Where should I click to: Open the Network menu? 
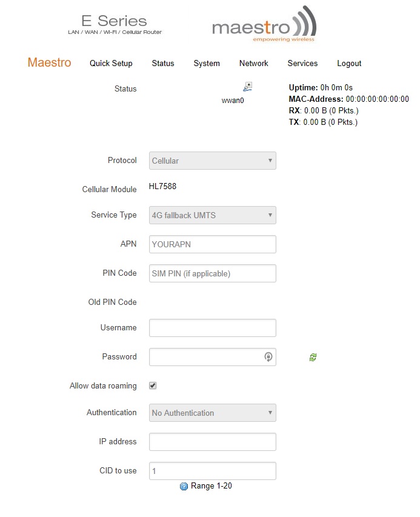[254, 63]
